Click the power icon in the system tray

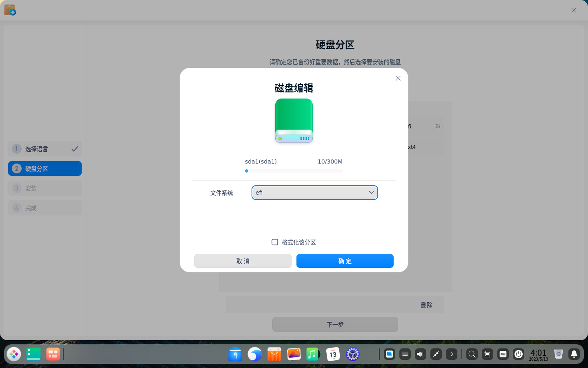coord(519,354)
